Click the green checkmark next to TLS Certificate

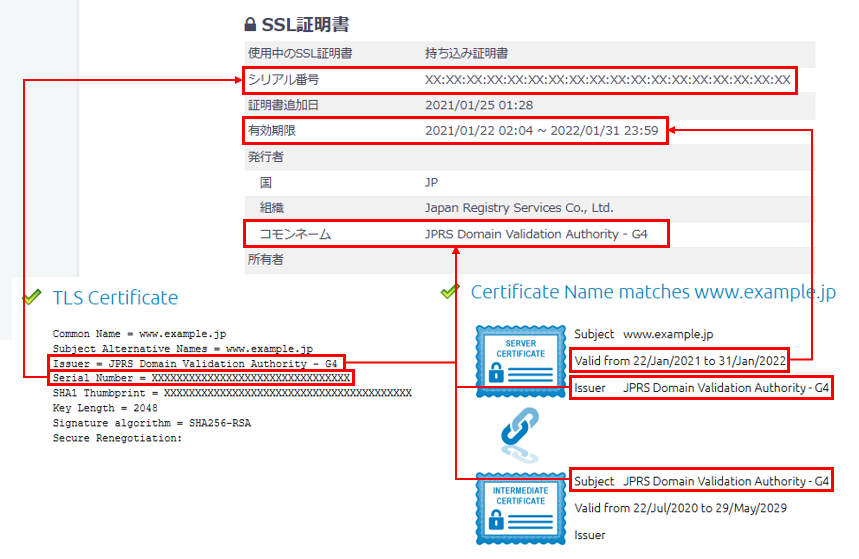(32, 296)
